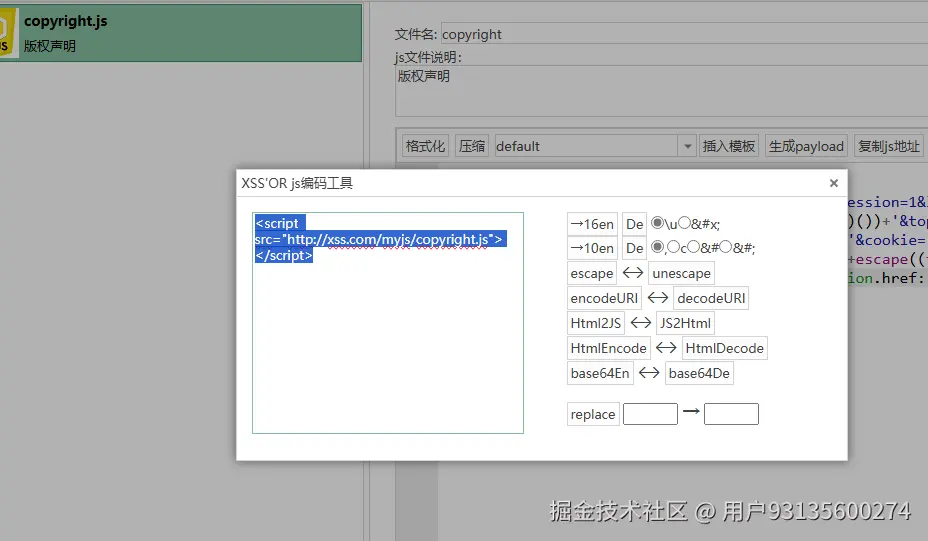This screenshot has height=541, width=928.
Task: Click the JS file icon beside copyright.js
Action: click(8, 33)
